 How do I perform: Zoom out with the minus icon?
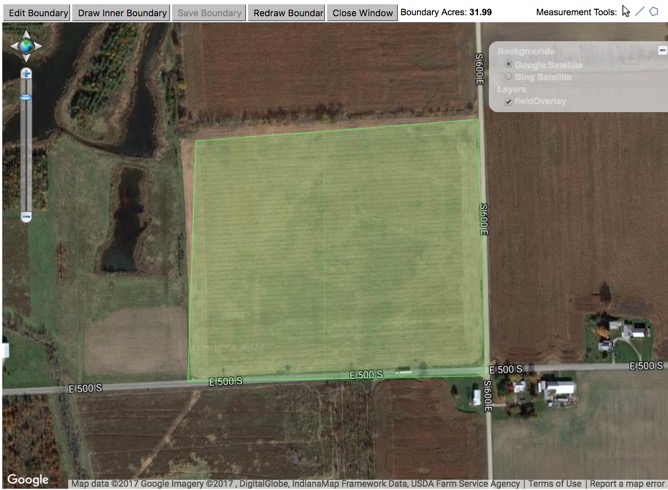click(26, 216)
